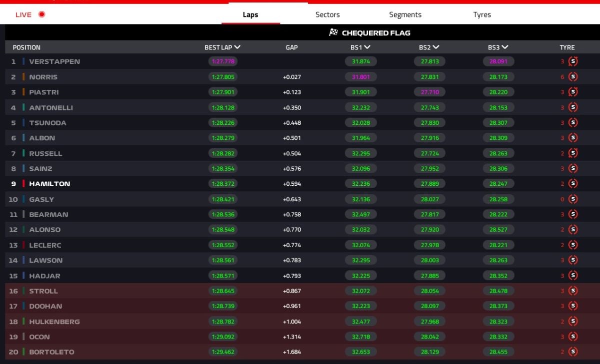This screenshot has width=600, height=364.
Task: Switch to the Sectors tab
Action: pyautogui.click(x=327, y=14)
